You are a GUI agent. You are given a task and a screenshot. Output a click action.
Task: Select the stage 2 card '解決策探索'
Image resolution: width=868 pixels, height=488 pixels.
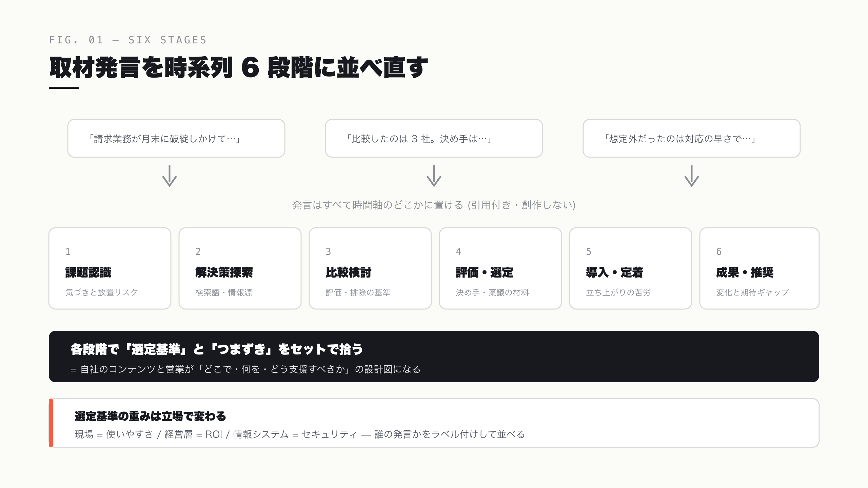[240, 268]
